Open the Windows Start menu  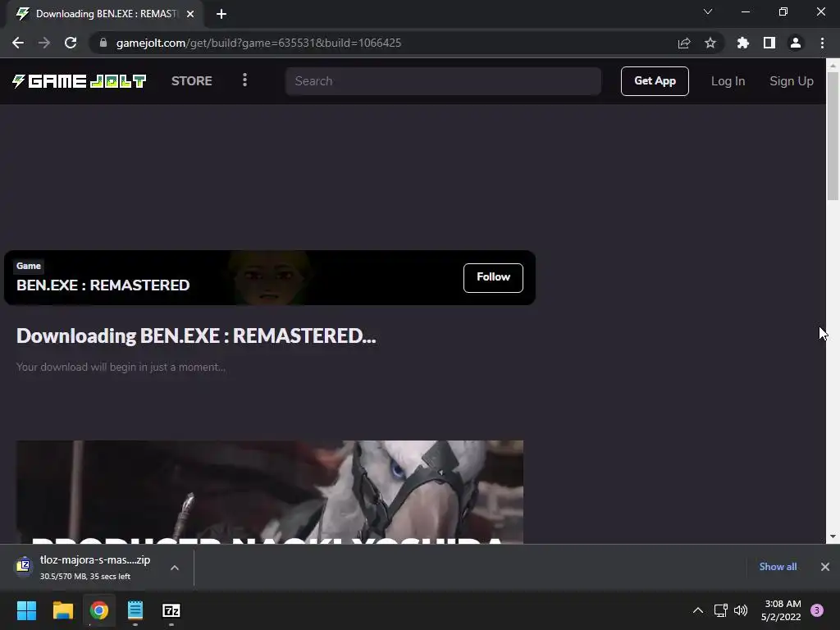coord(26,610)
